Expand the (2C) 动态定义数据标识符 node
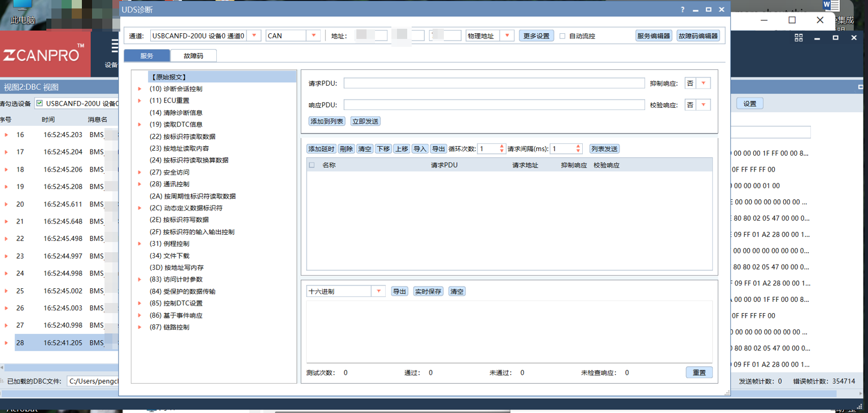868x413 pixels. (x=139, y=208)
